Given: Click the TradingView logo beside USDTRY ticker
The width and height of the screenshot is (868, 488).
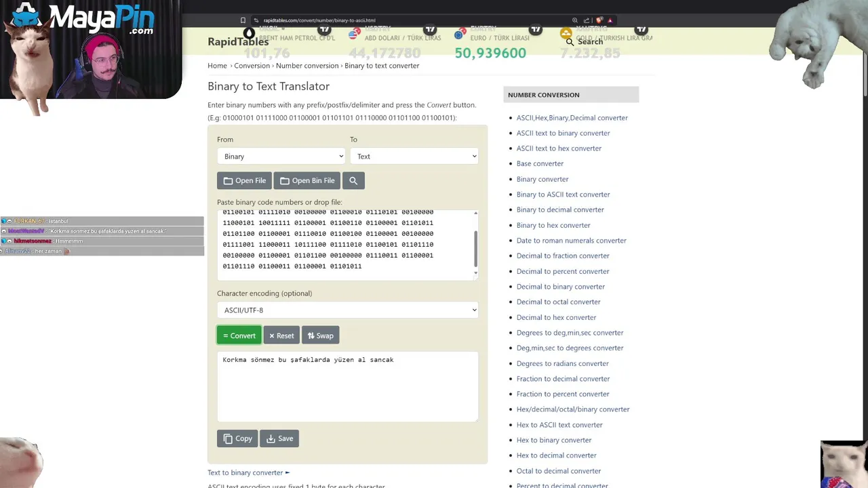Looking at the screenshot, I should coord(430,30).
